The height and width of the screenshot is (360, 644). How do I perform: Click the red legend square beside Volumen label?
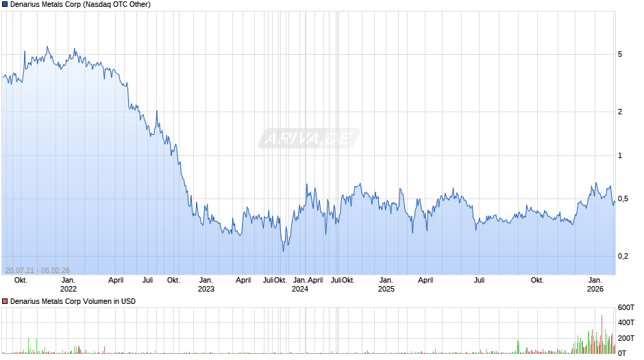5,301
